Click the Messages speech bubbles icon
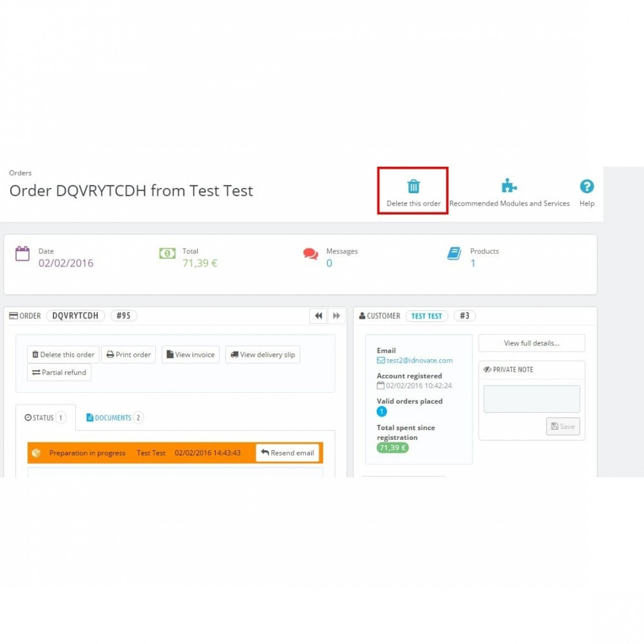This screenshot has height=644, width=644. point(310,254)
